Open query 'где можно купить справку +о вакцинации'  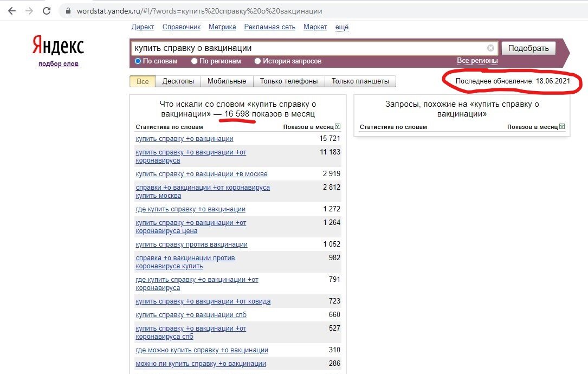click(x=202, y=350)
